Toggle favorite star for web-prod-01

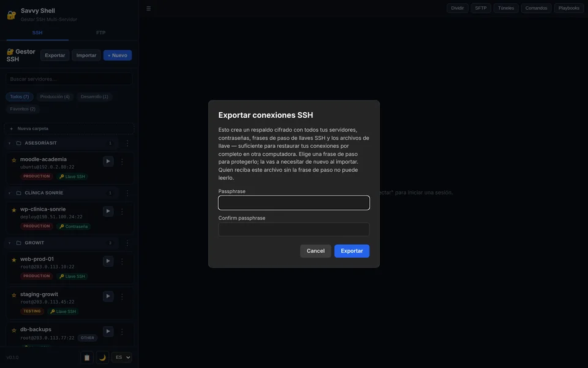pos(14,260)
